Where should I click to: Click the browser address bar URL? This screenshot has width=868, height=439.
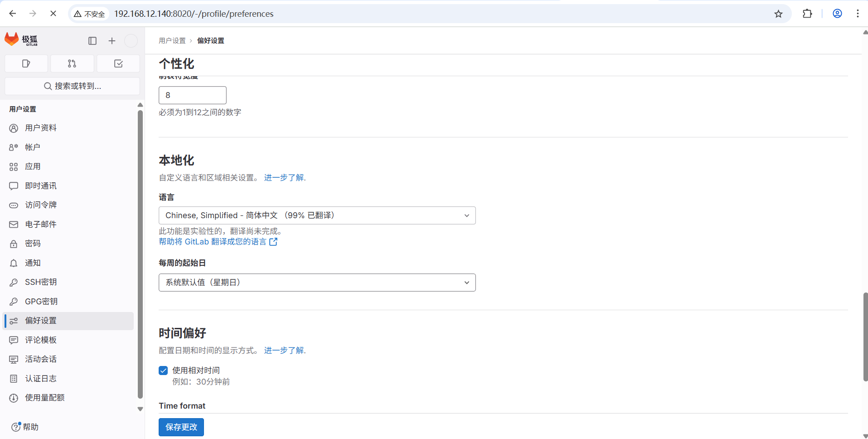[x=194, y=14]
